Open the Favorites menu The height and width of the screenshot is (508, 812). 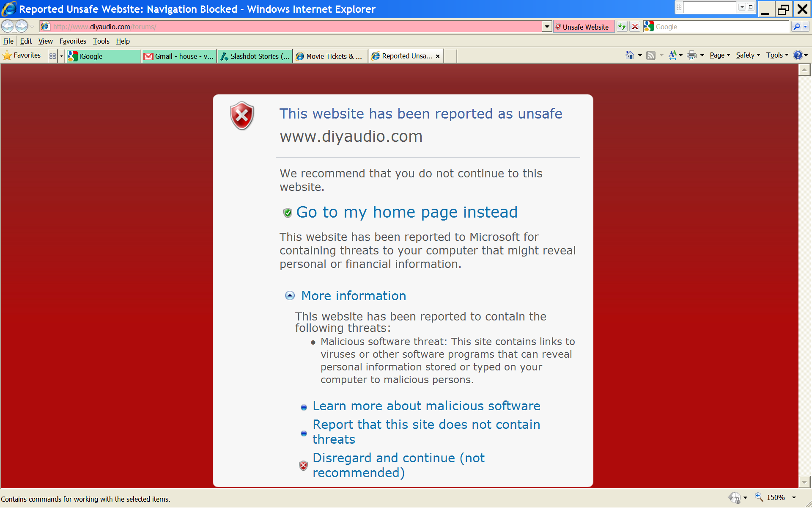(73, 41)
